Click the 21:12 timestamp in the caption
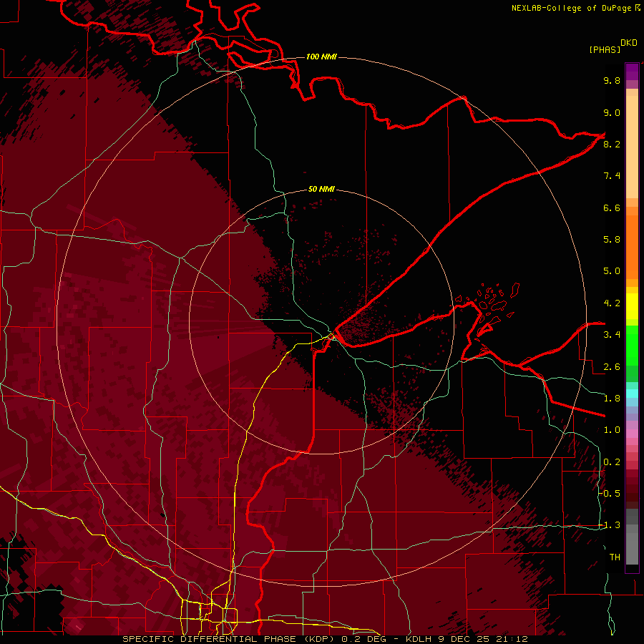Screen dimensions: 644x644 point(512,639)
